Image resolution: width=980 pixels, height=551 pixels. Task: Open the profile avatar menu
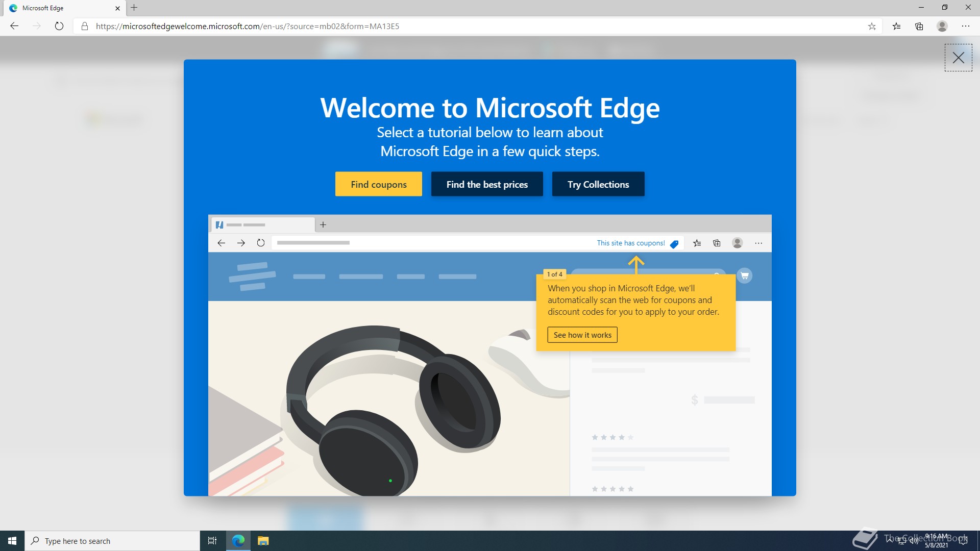[942, 26]
